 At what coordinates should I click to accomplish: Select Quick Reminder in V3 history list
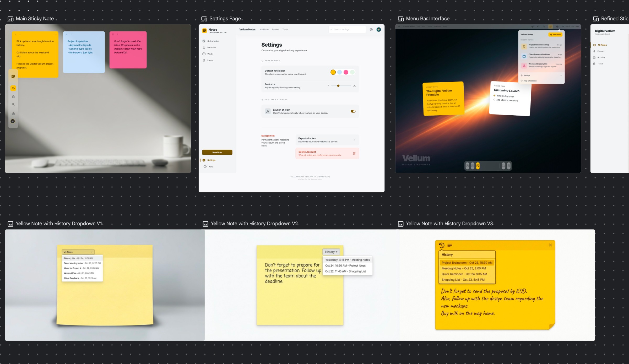tap(467, 274)
